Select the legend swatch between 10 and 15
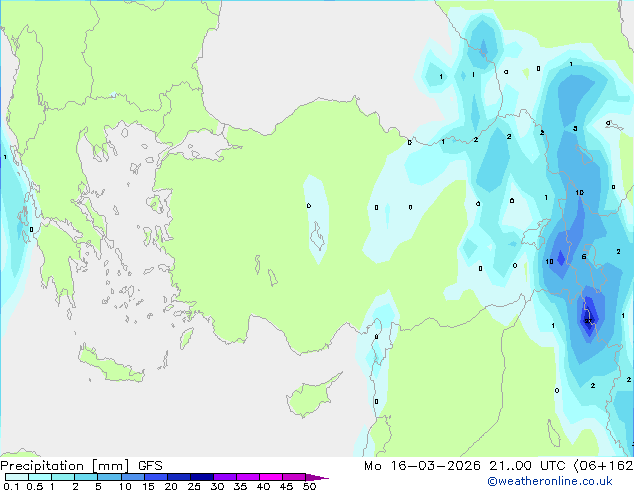The width and height of the screenshot is (634, 490). click(132, 477)
